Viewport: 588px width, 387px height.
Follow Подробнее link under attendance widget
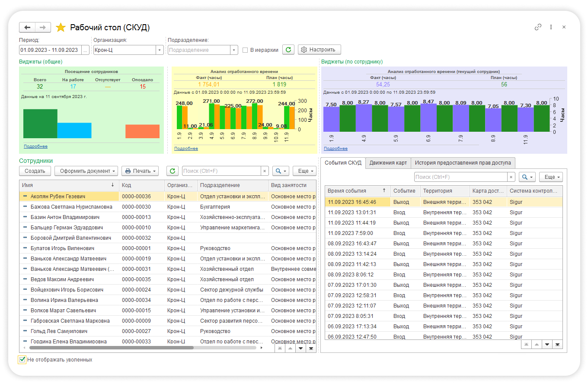click(x=35, y=146)
